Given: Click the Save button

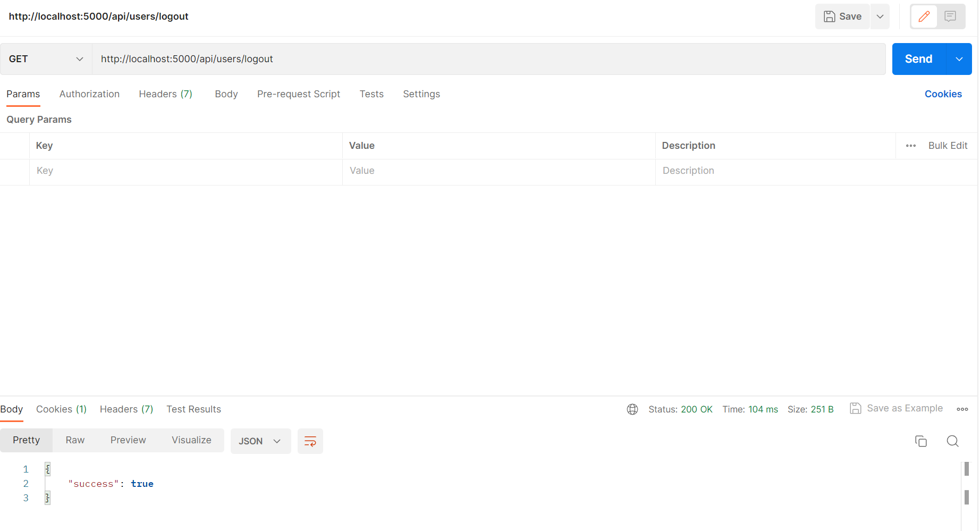Looking at the screenshot, I should pos(842,16).
